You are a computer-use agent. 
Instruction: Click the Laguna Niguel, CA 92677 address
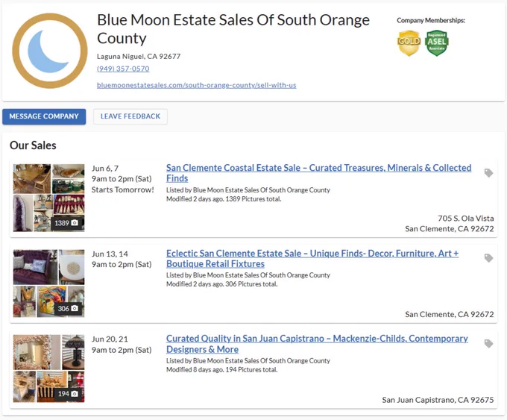[139, 56]
